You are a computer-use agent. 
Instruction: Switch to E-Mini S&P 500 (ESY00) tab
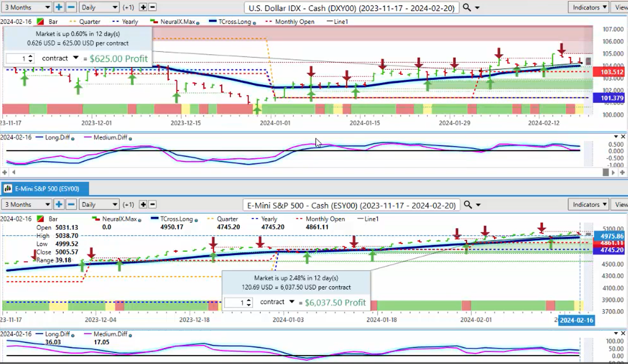click(x=45, y=189)
